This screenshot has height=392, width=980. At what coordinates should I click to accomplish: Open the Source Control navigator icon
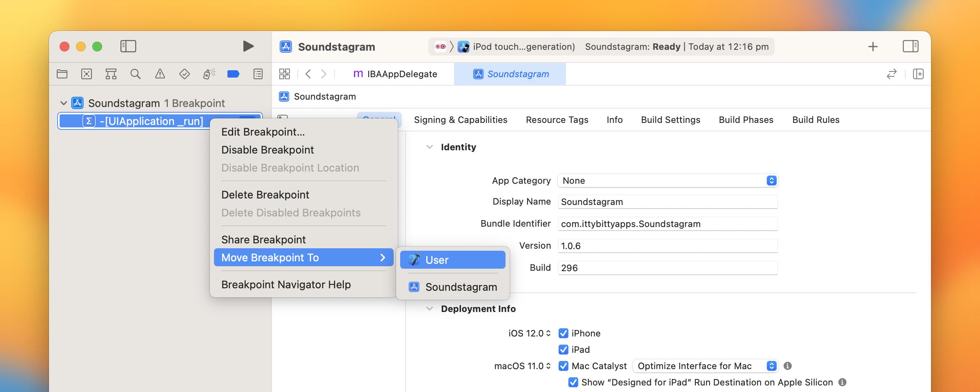click(x=87, y=74)
